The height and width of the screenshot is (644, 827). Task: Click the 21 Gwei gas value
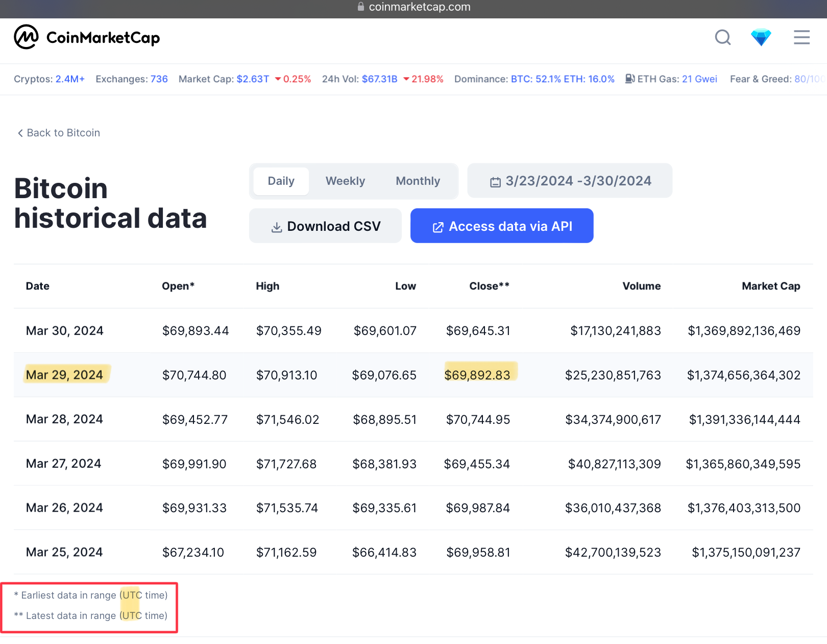coord(699,79)
